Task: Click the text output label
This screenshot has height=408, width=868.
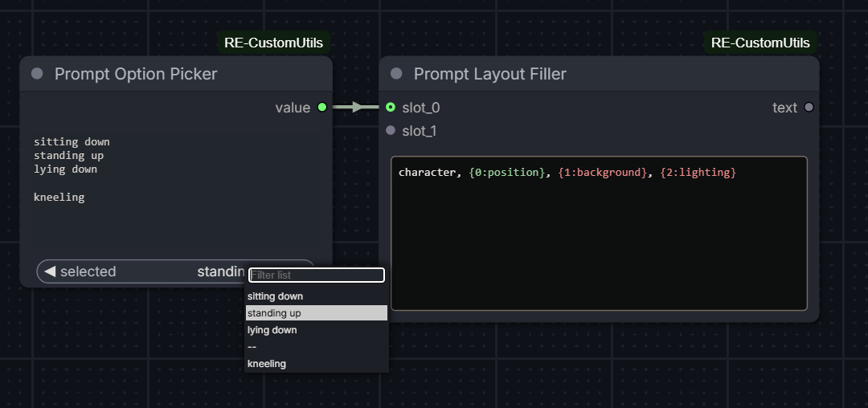Action: click(x=784, y=108)
